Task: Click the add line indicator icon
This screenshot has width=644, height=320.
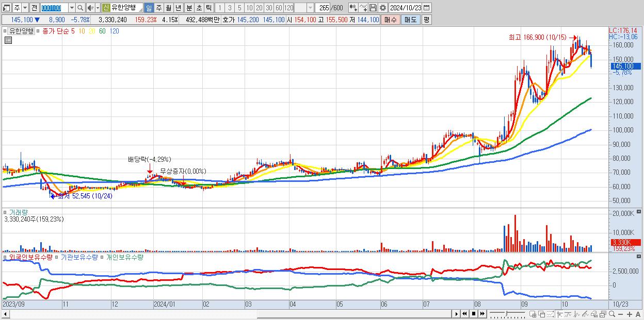Action: pyautogui.click(x=364, y=8)
